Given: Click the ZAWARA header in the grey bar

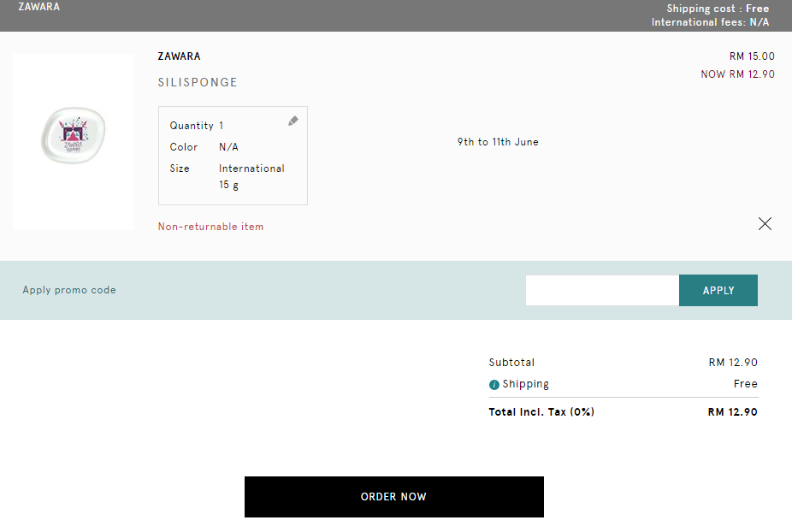Looking at the screenshot, I should [38, 7].
